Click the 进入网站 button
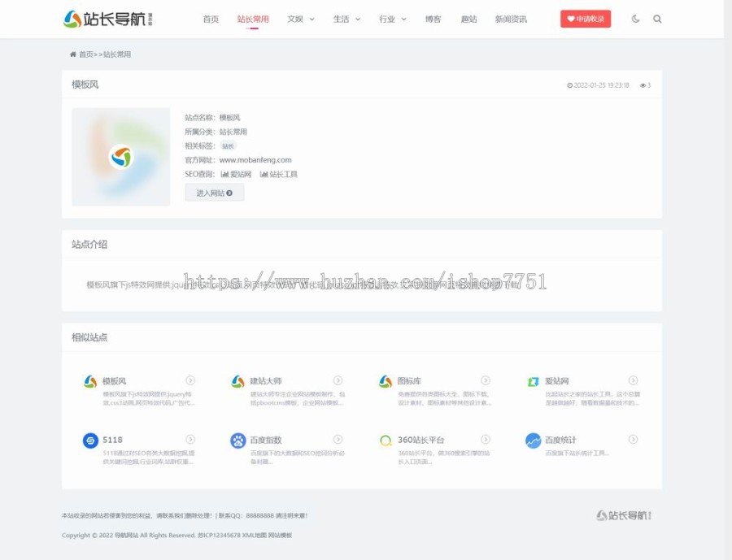732x560 pixels. point(214,193)
